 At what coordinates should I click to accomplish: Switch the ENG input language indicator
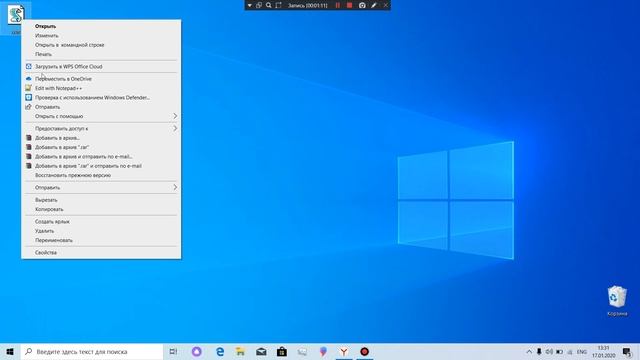coord(582,351)
